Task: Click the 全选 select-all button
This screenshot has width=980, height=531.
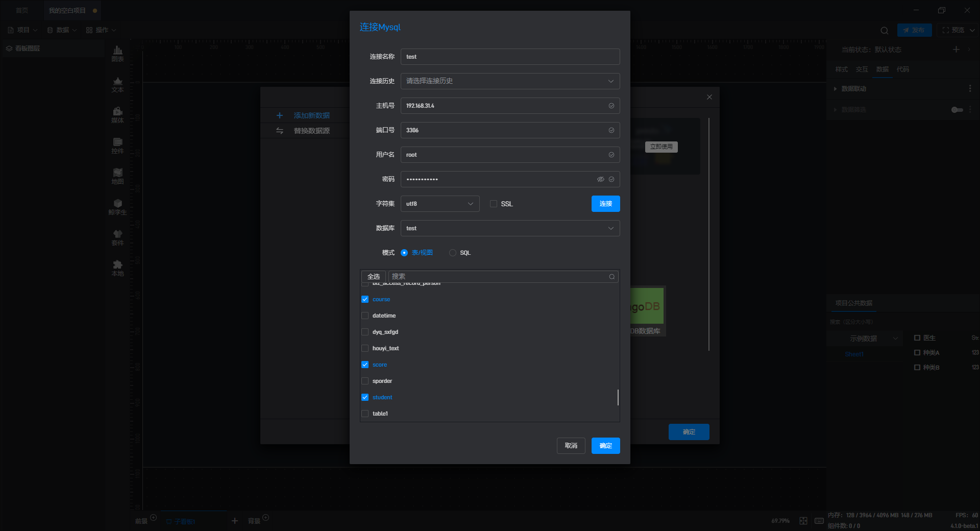Action: pyautogui.click(x=374, y=277)
